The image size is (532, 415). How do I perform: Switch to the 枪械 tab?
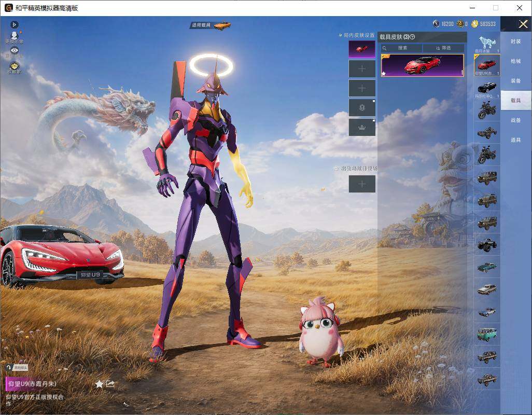click(x=516, y=61)
